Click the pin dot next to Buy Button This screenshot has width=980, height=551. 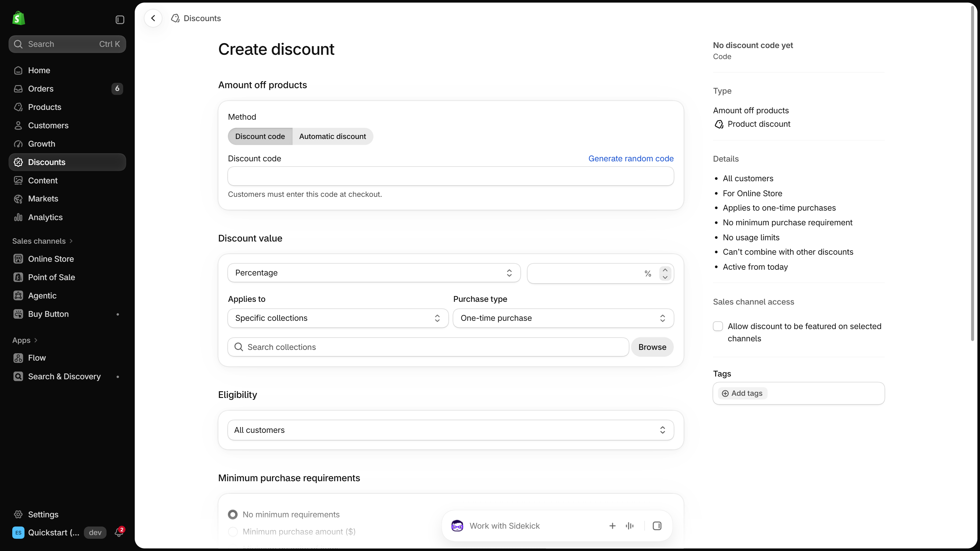tap(118, 314)
